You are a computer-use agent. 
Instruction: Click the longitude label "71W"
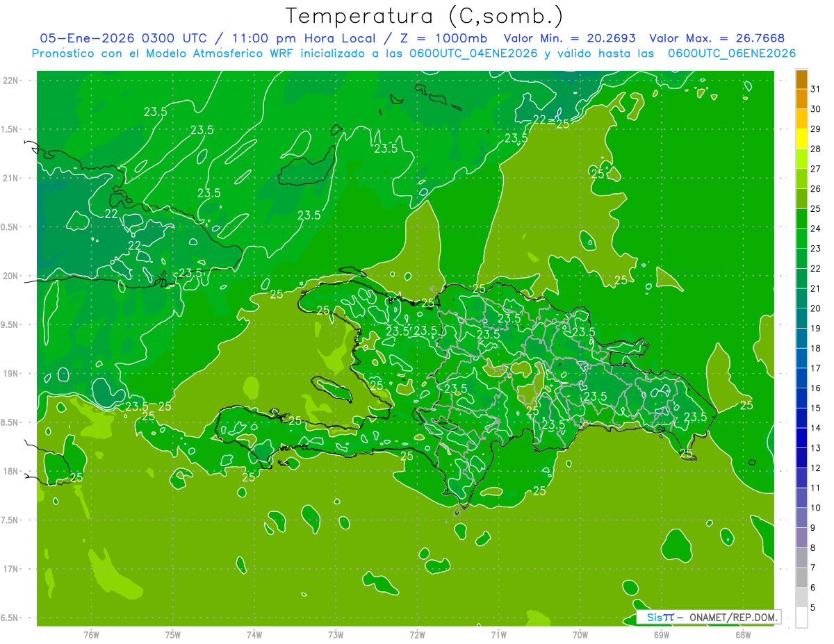[x=498, y=634]
